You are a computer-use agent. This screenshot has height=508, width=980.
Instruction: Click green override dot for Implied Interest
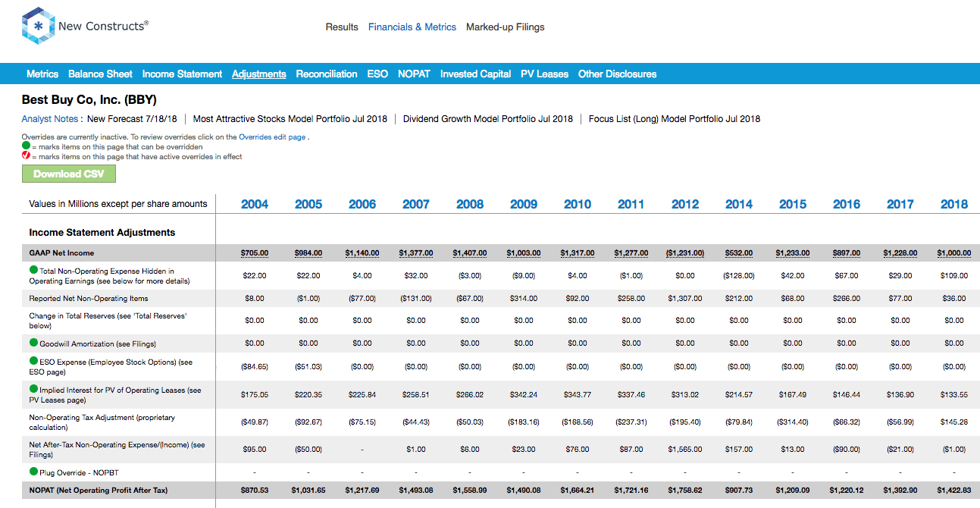pos(33,390)
